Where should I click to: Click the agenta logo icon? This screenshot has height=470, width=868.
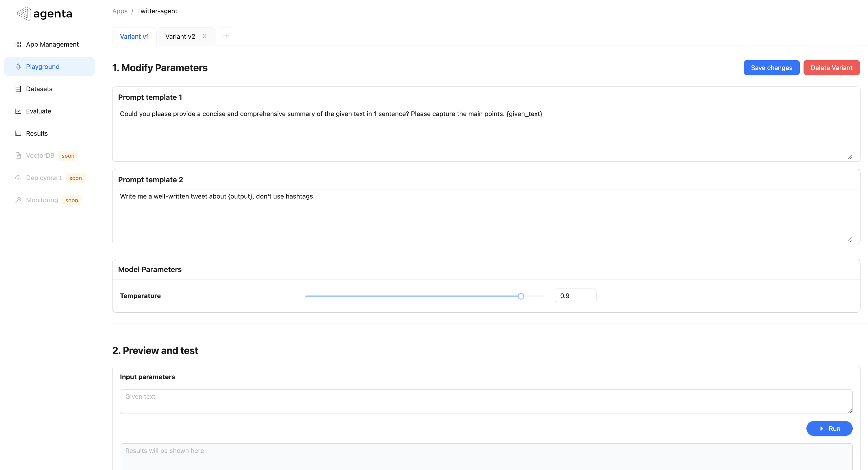point(24,14)
